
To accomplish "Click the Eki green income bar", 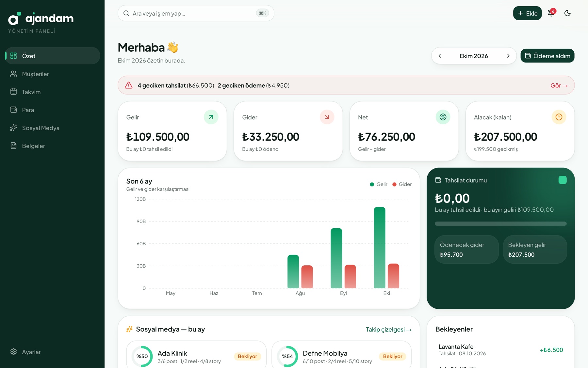I will pos(380,248).
